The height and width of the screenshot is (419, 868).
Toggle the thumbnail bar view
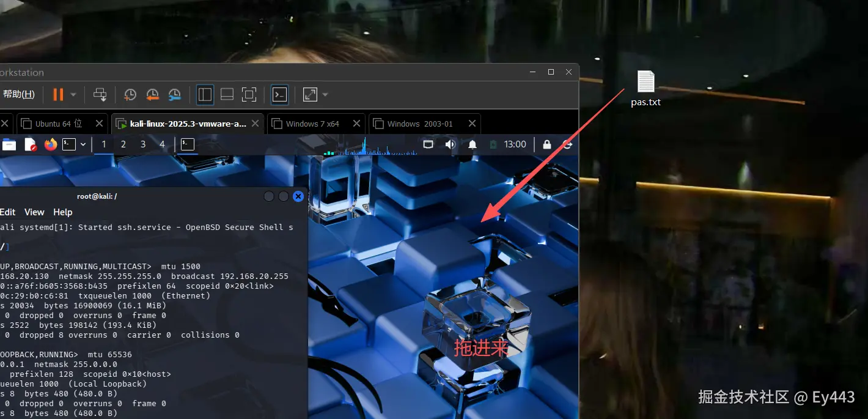(x=227, y=94)
